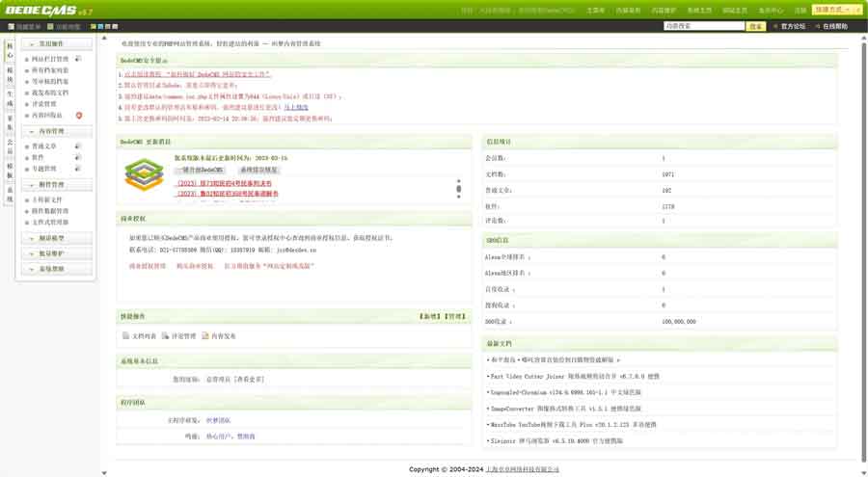Image resolution: width=868 pixels, height=477 pixels.
Task: Open 评论管理 shortcut icon in 快捷操作
Action: (165, 336)
